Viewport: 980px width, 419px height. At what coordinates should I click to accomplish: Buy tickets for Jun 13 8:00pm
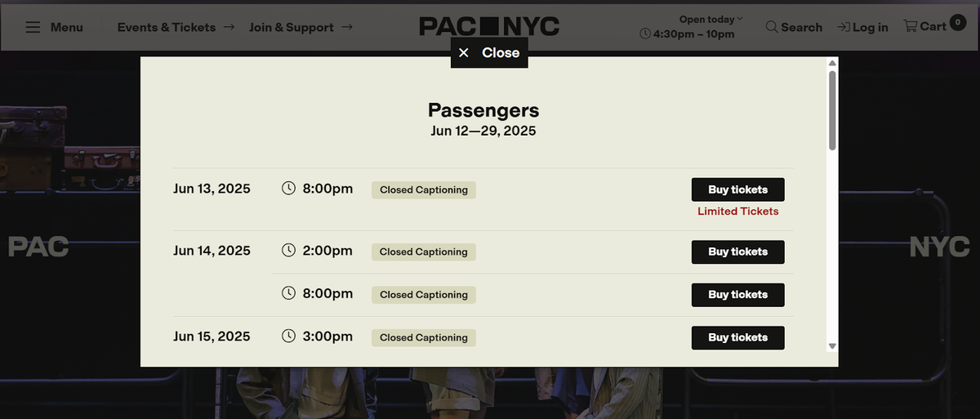click(737, 189)
